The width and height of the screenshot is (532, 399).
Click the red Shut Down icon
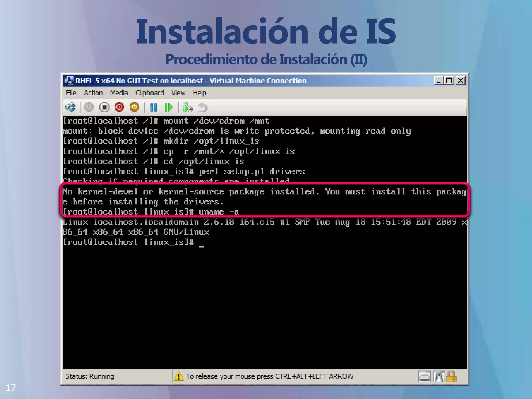click(x=119, y=107)
